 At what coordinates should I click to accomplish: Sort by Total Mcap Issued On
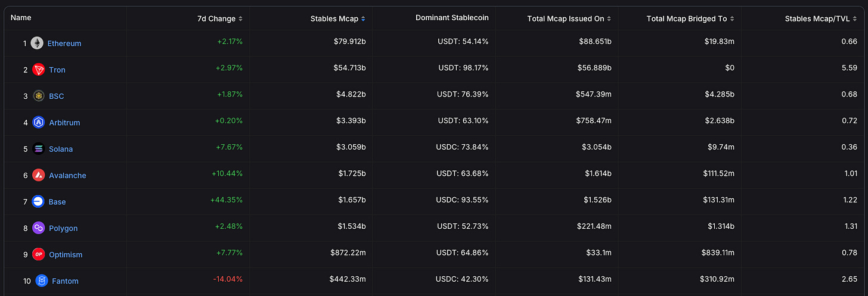pos(569,18)
